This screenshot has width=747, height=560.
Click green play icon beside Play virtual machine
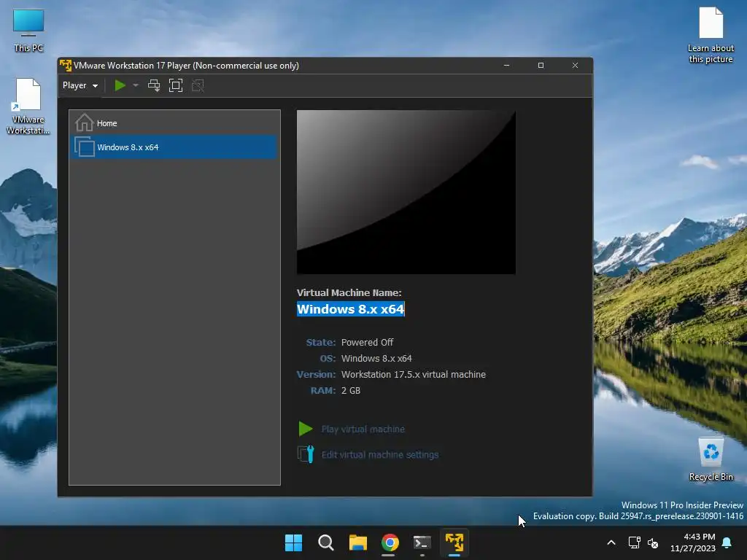(x=306, y=429)
